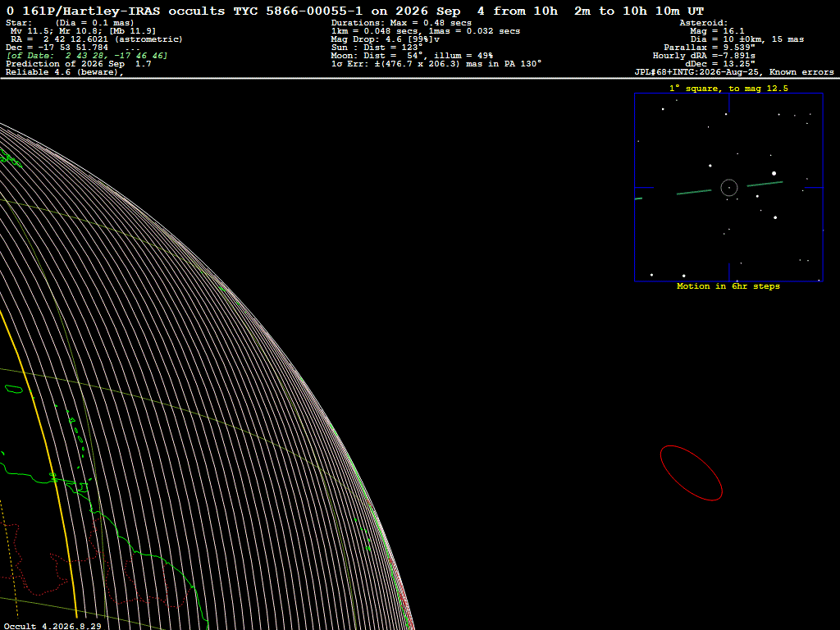
Task: Click the green '[of Date: ...]' coordinates line
Action: pos(87,56)
